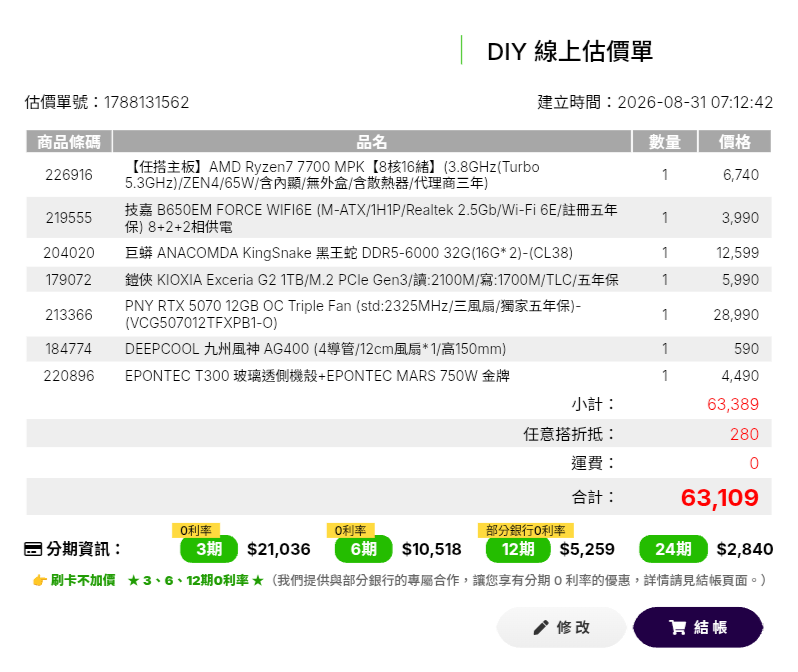Click the ANACOMDA KingSnake DDR5-6000 product name

[x=349, y=253]
